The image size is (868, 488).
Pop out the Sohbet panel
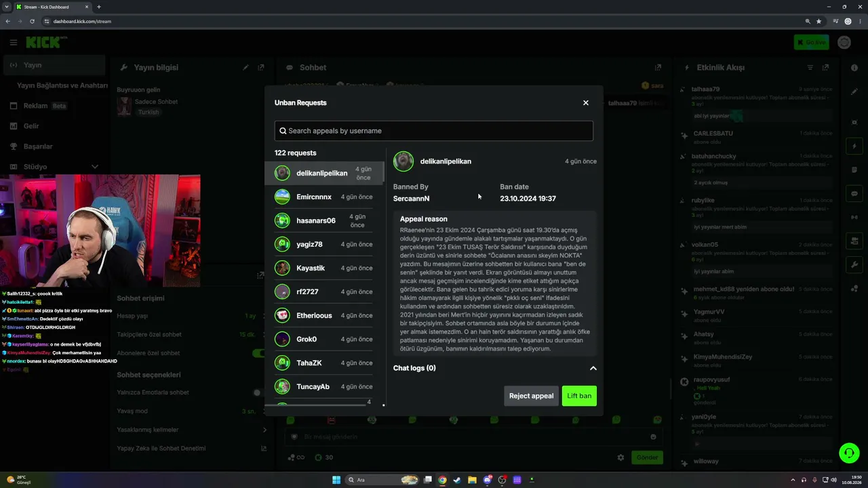click(658, 68)
